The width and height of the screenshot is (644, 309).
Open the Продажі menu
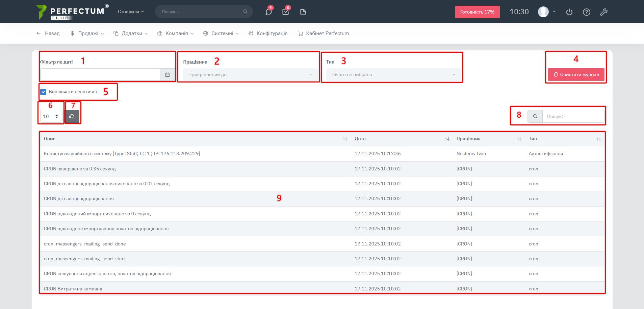[x=87, y=33]
